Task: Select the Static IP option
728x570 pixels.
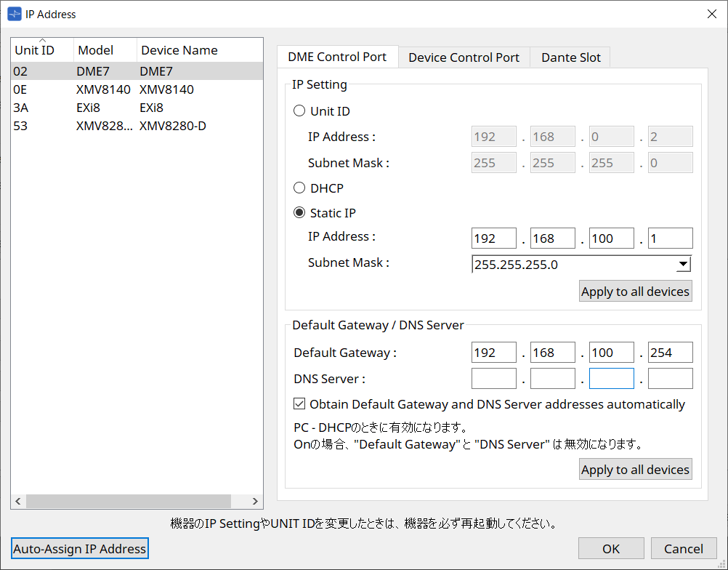Action: pos(299,212)
